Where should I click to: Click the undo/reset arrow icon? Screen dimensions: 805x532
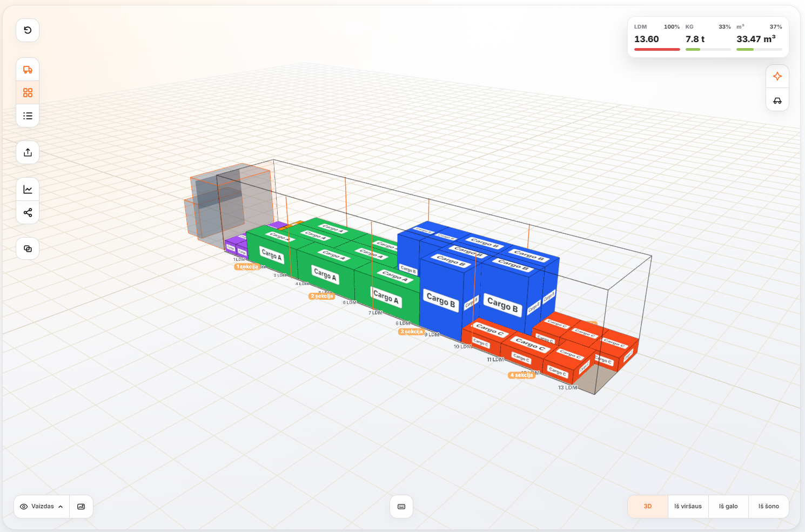28,30
